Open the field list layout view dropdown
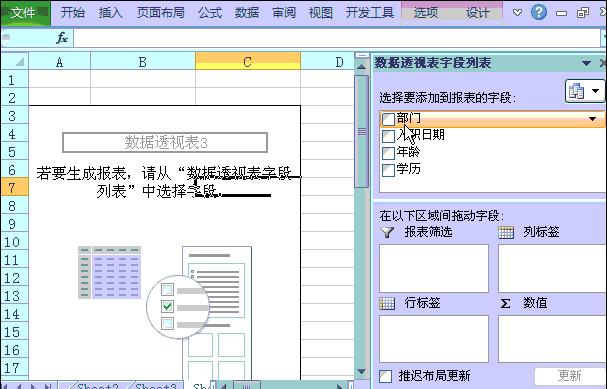Viewport: 607px width, 389px height. 585,91
